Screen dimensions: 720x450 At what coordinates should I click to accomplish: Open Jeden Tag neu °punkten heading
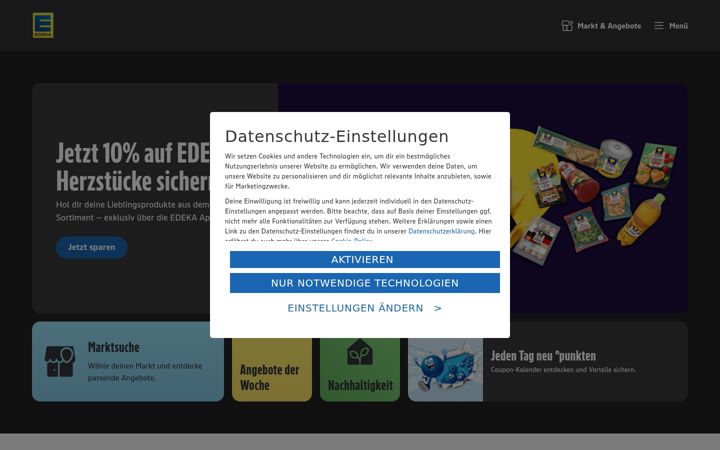(x=543, y=356)
